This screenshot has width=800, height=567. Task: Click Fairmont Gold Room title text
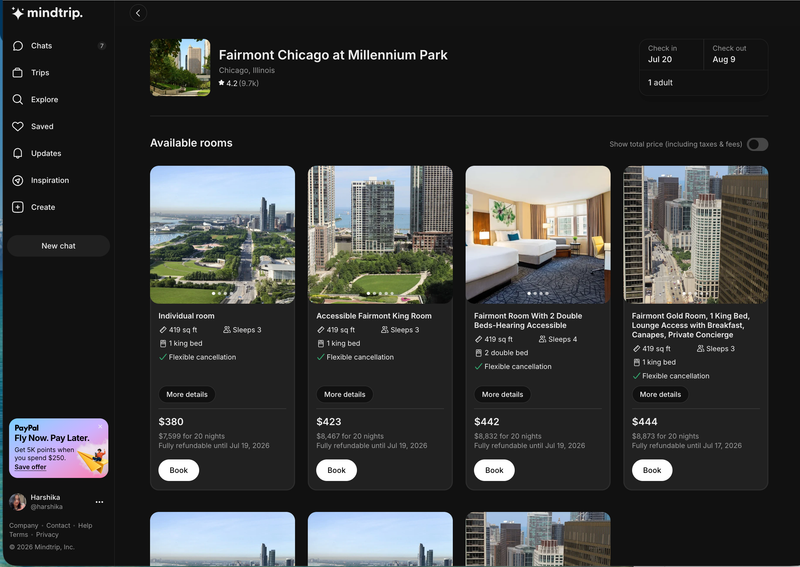(690, 325)
